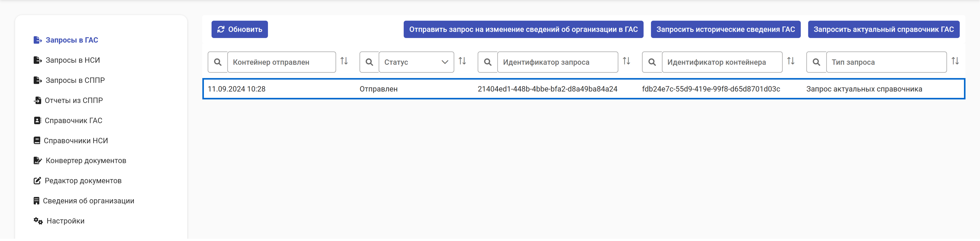Go to Запросы в СППР
This screenshot has width=980, height=241.
click(x=75, y=81)
